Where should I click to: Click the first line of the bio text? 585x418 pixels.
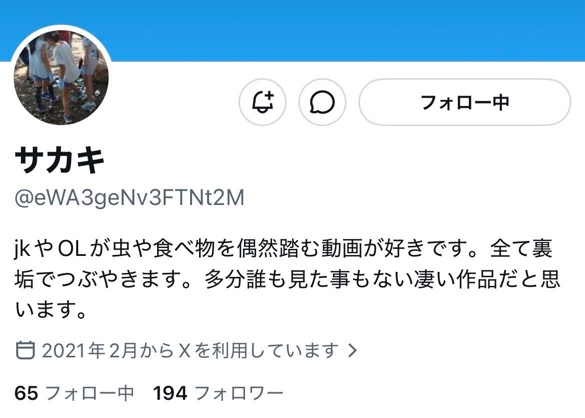[284, 249]
